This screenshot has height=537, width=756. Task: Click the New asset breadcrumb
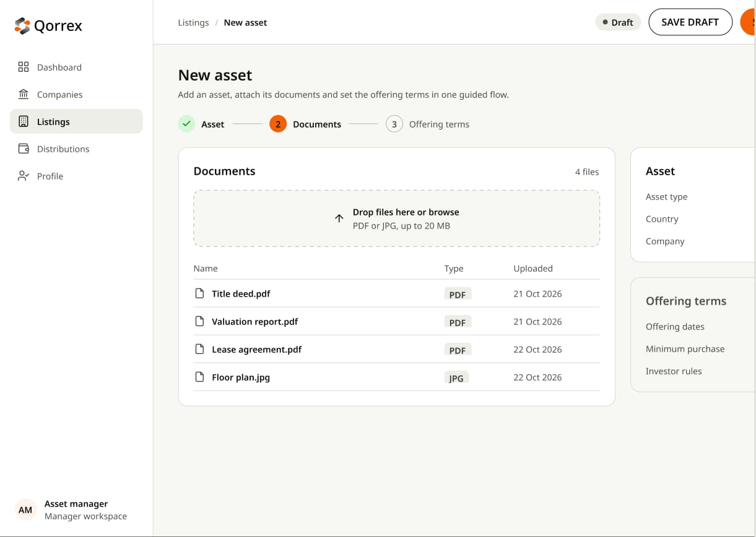coord(245,22)
